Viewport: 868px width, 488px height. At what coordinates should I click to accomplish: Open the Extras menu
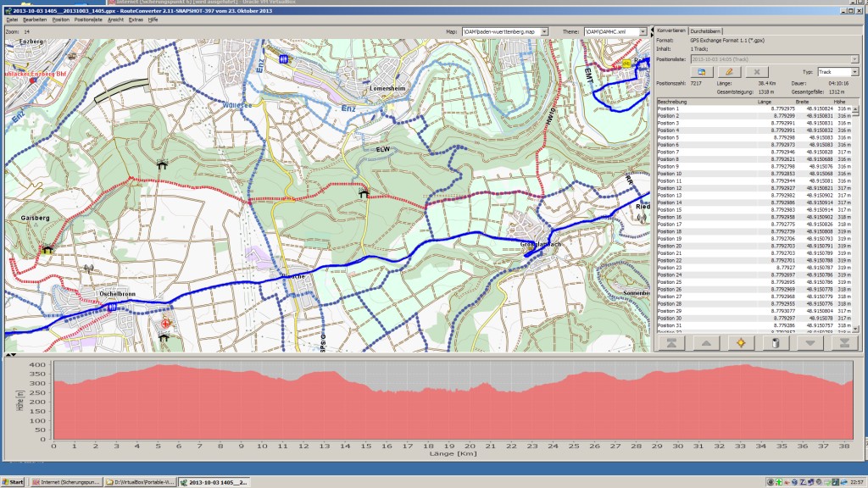136,19
